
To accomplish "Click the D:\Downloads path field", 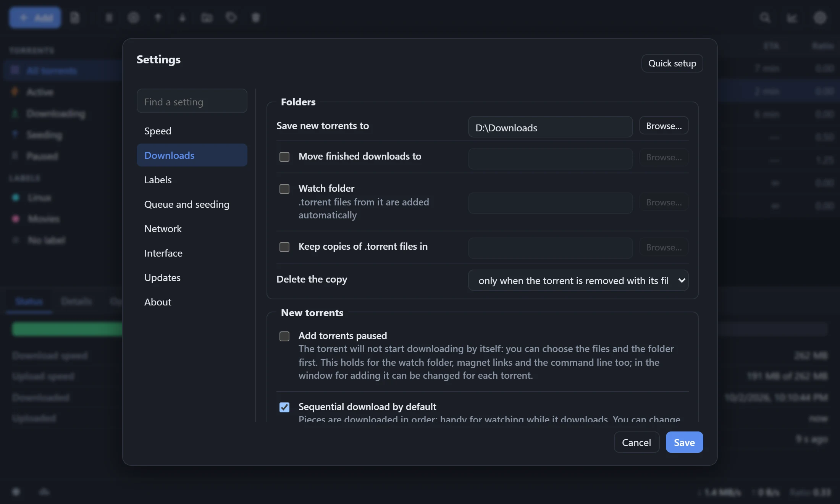I will tap(550, 127).
